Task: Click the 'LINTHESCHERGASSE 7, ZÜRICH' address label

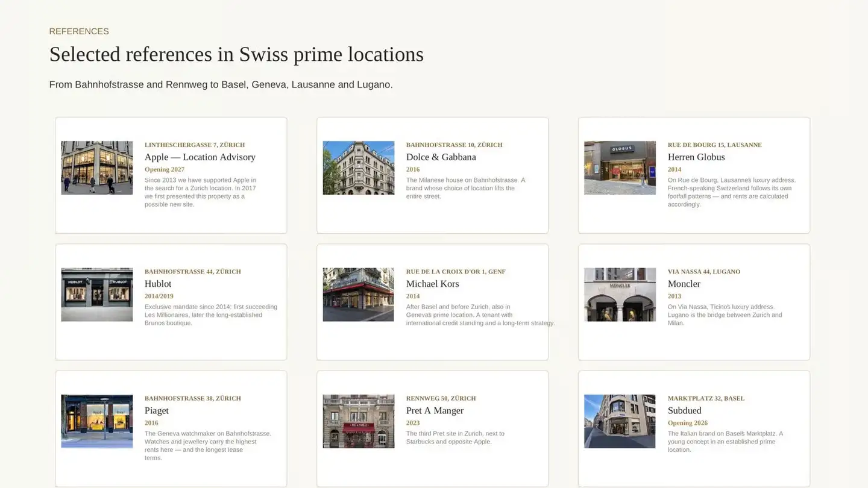Action: (195, 145)
